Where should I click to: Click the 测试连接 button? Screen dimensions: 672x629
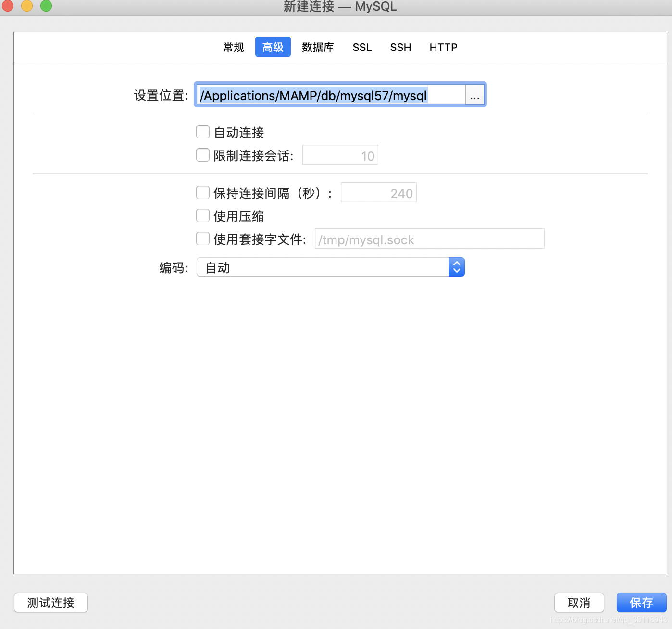pos(51,603)
